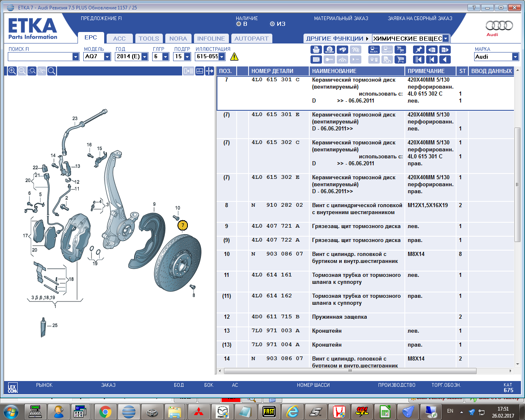The height and width of the screenshot is (420, 525).
Task: Open the ХИМИЧЕСКИЕ ВЕЩЕСТВА dropdown
Action: (445, 39)
